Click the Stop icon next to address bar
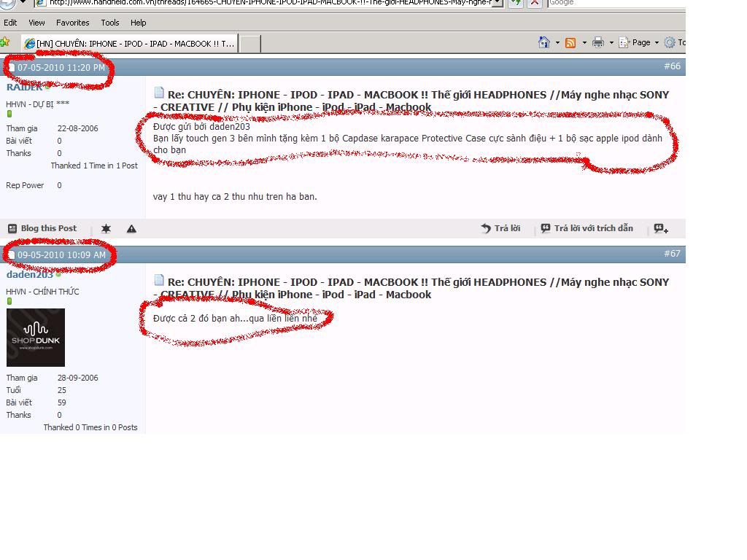Image resolution: width=747 pixels, height=560 pixels. (535, 3)
